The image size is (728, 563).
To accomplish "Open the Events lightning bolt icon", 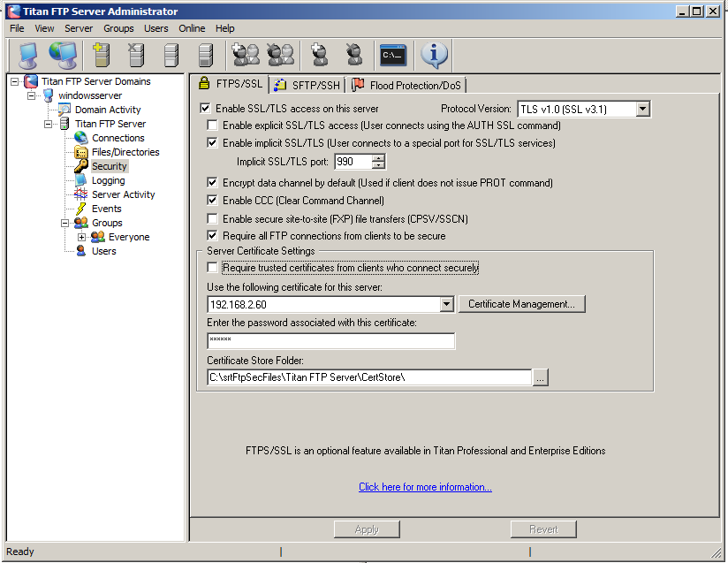I will pos(81,209).
